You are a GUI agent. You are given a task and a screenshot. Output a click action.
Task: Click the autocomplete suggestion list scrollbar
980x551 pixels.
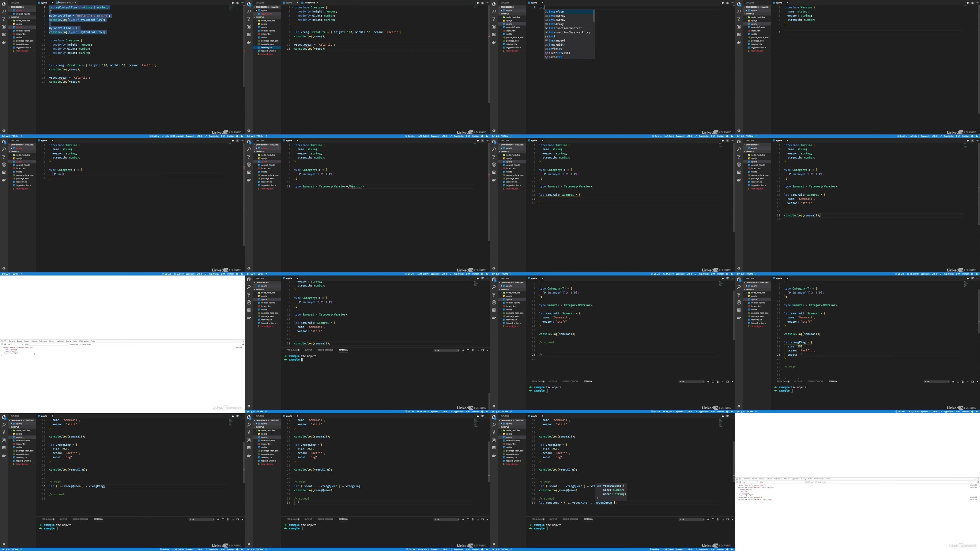(594, 16)
